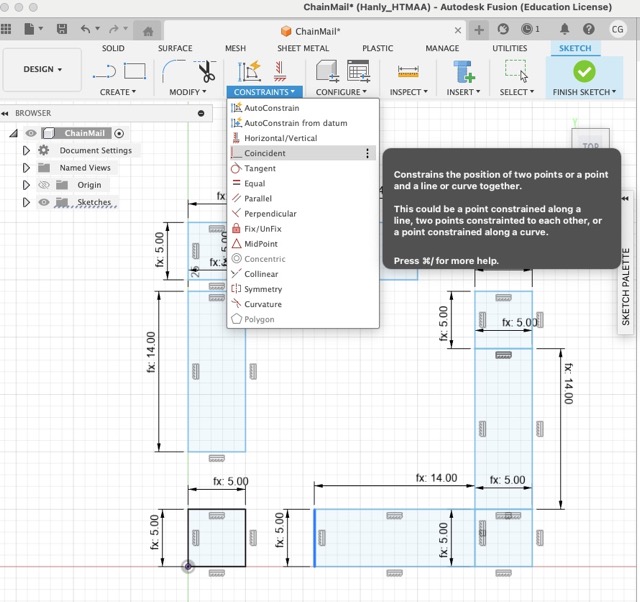Click the Coincident item's three-dot options
The image size is (640, 602).
tap(367, 154)
